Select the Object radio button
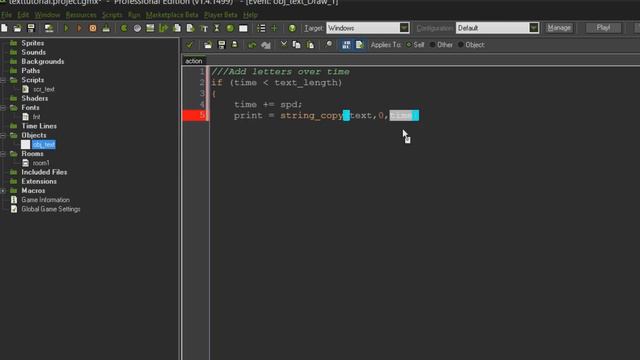Viewport: 640px width, 360px height. point(460,44)
